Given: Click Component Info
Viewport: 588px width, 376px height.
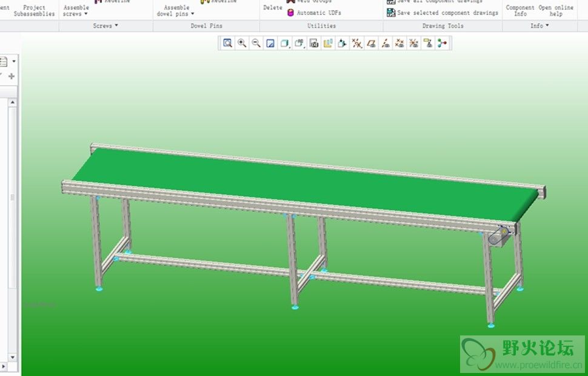Looking at the screenshot, I should tap(520, 10).
